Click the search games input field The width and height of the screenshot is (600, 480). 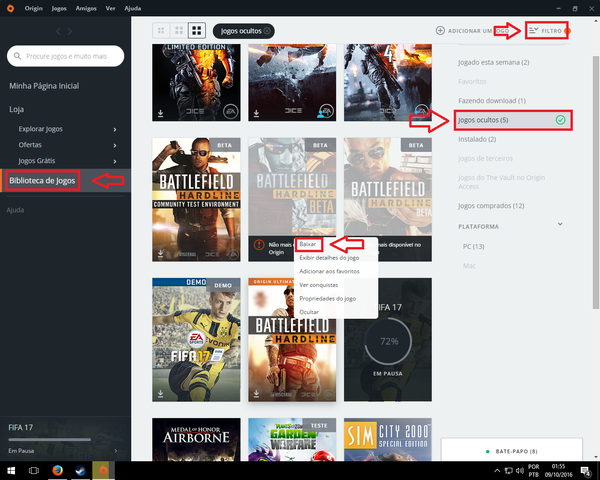70,58
